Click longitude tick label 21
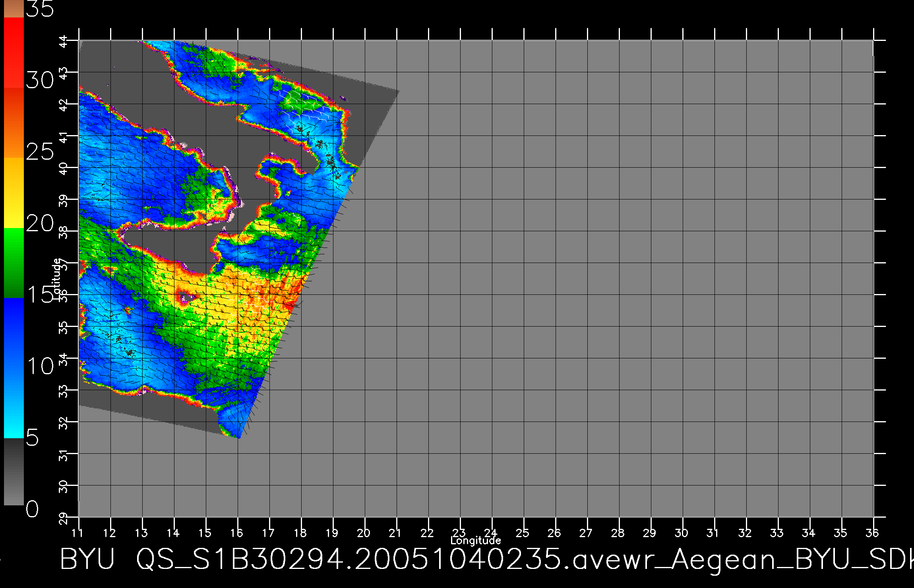 click(x=395, y=532)
